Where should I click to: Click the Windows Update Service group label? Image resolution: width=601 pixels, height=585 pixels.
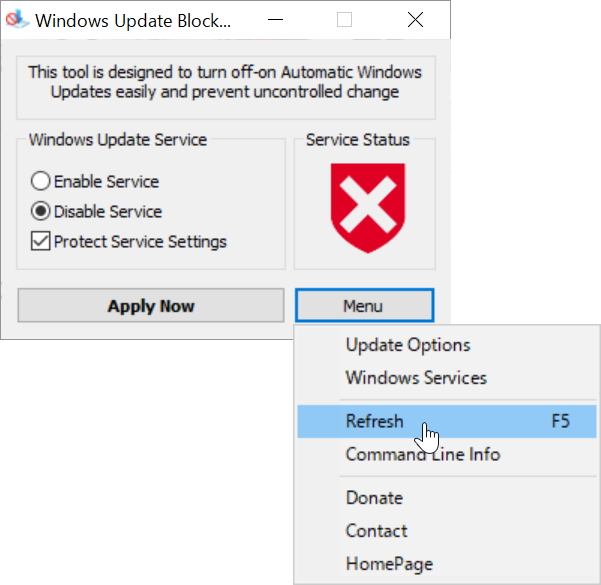[118, 140]
